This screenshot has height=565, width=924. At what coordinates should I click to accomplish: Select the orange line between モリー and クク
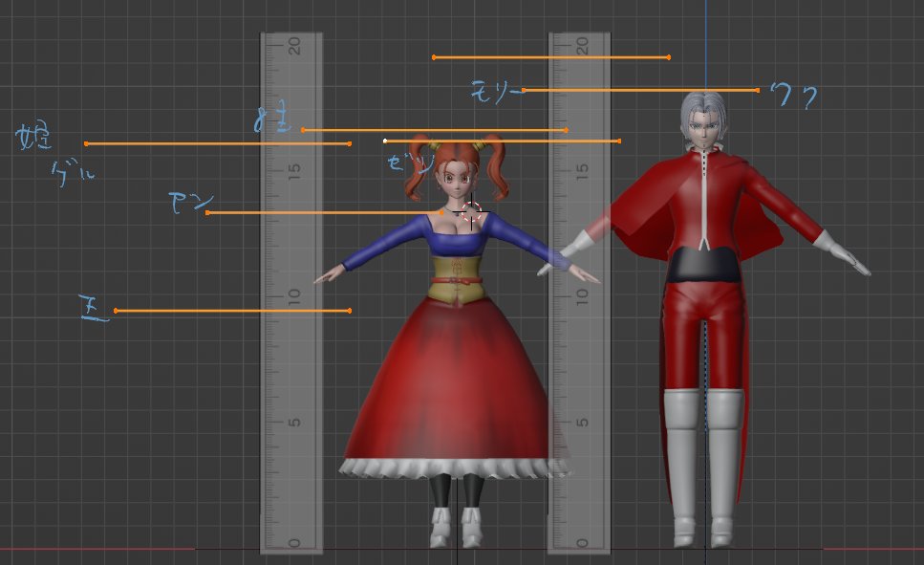pyautogui.click(x=640, y=90)
